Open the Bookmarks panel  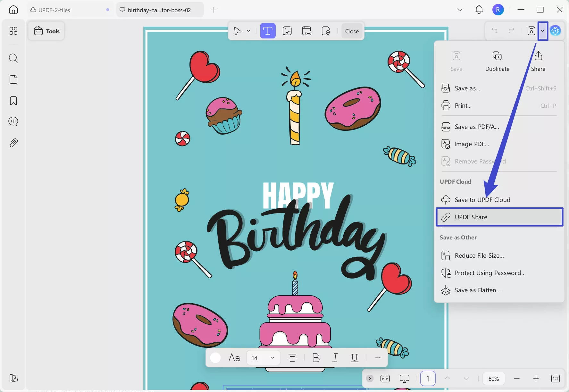pyautogui.click(x=13, y=101)
